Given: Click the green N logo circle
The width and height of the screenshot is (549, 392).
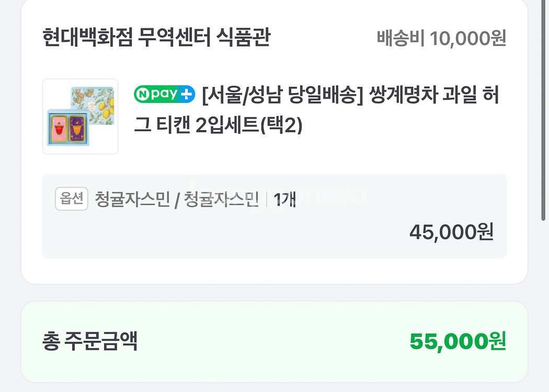Looking at the screenshot, I should (x=142, y=96).
